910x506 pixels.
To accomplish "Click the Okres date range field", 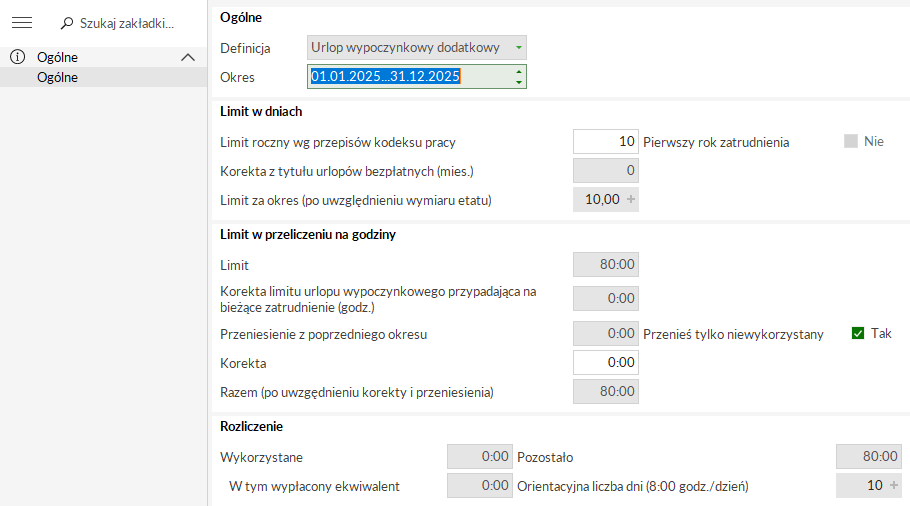I will click(408, 76).
